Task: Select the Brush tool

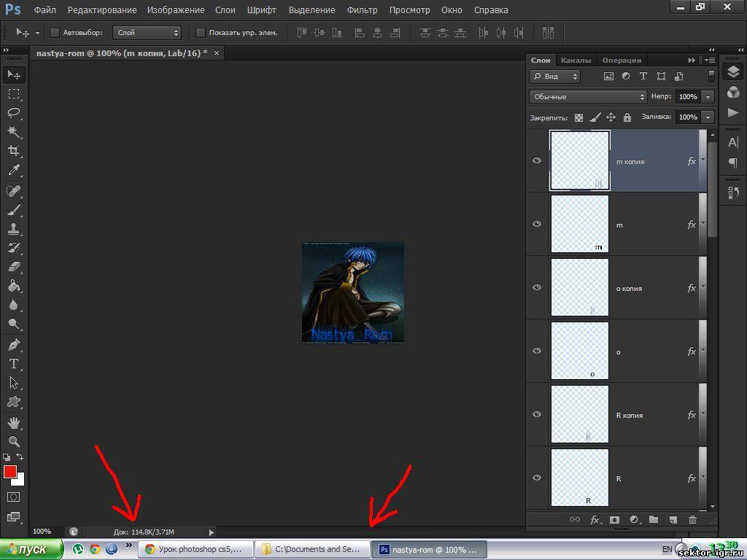Action: coord(14,210)
